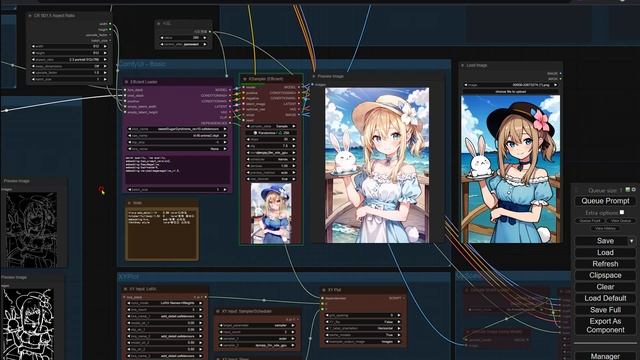Viewport: 640px width, 360px height.
Task: Open the scheduler karras dropdown in KSampler
Action: [271, 159]
